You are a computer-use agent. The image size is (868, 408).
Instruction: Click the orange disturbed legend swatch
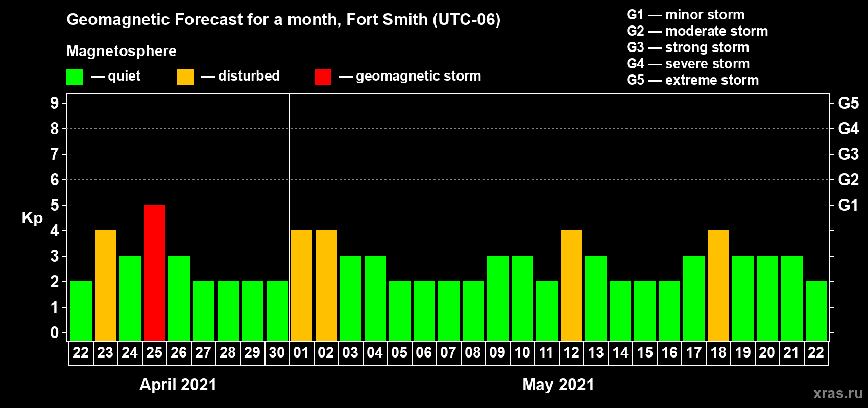coord(185,77)
